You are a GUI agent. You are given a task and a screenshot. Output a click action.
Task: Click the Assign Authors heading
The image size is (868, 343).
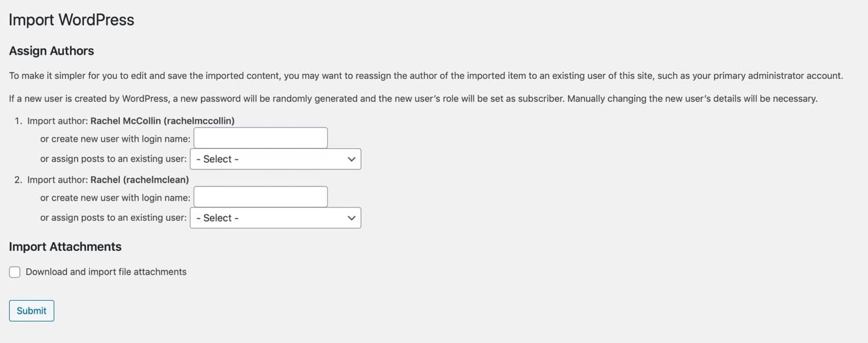tap(52, 51)
